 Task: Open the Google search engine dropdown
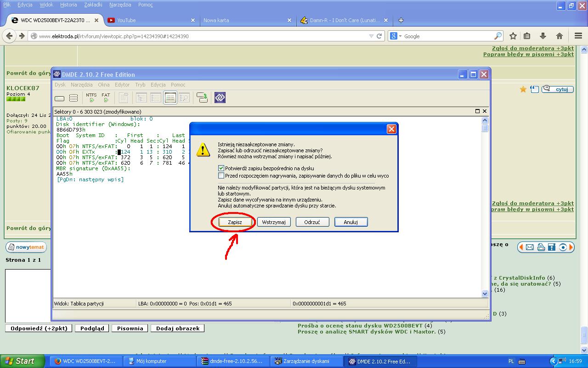[x=400, y=36]
